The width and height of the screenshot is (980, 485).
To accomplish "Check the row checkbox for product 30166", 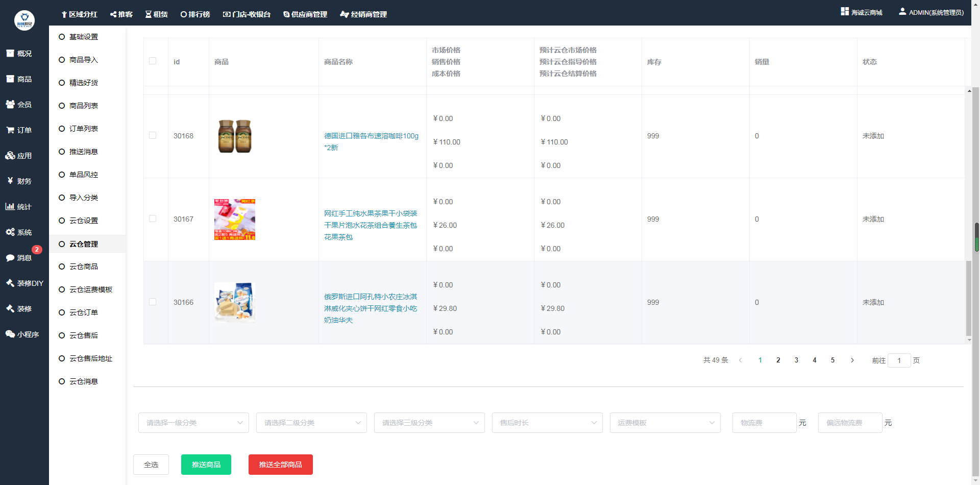I will pyautogui.click(x=153, y=302).
